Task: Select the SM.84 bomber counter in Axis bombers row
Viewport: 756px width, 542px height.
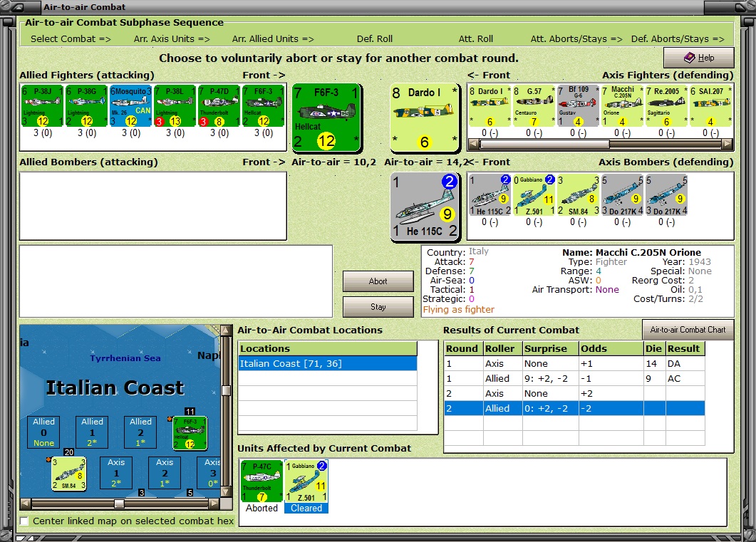Action: 578,195
